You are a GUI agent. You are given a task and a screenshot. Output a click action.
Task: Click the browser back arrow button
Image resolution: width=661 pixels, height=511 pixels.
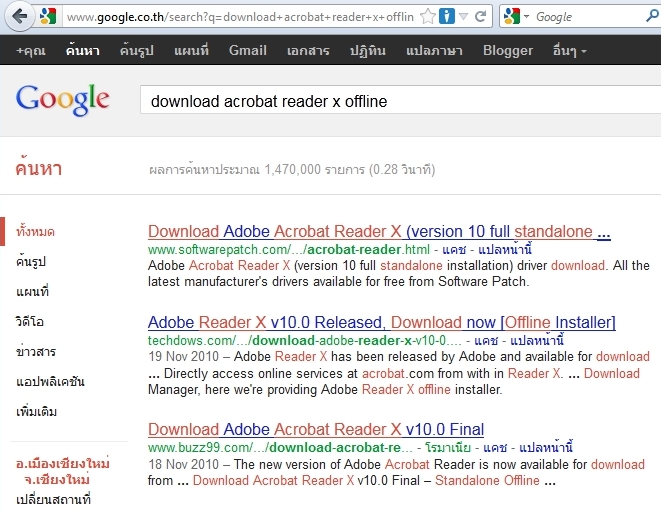(x=19, y=16)
